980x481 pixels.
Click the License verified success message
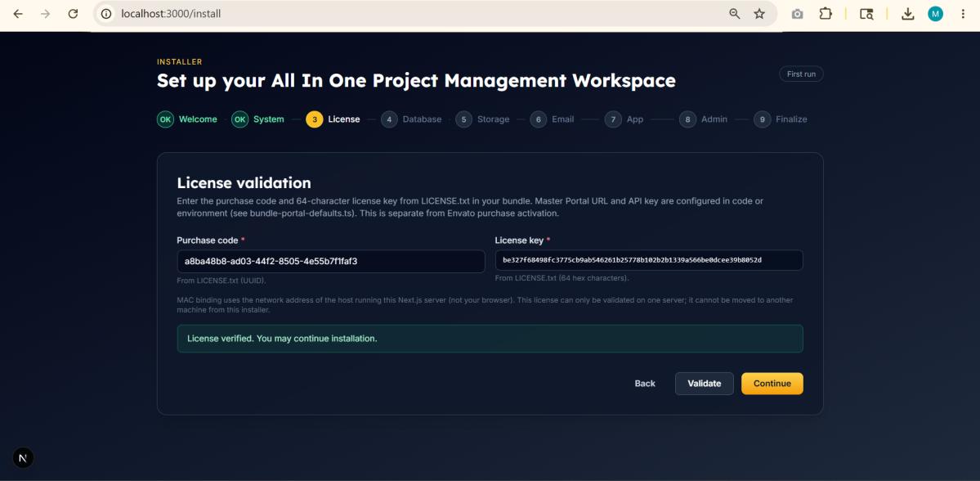click(490, 339)
